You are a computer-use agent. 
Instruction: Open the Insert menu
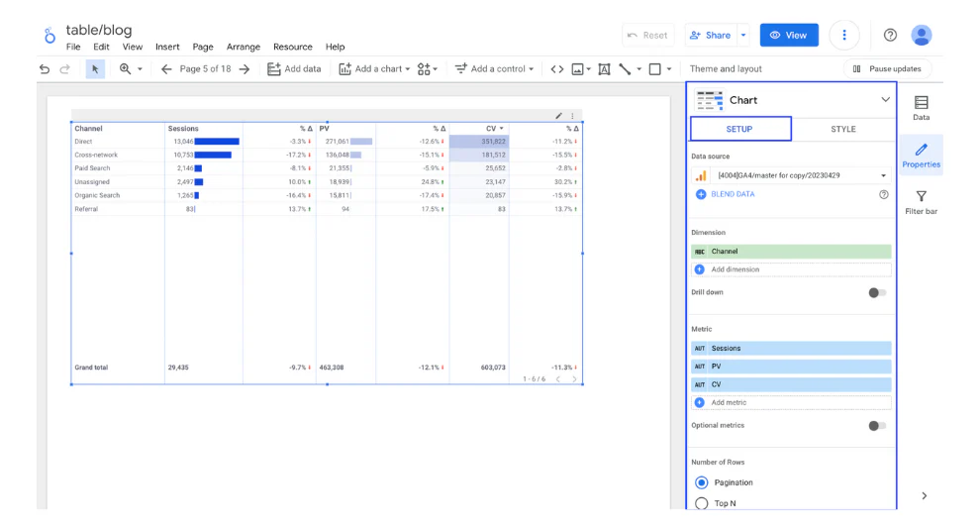tap(167, 47)
